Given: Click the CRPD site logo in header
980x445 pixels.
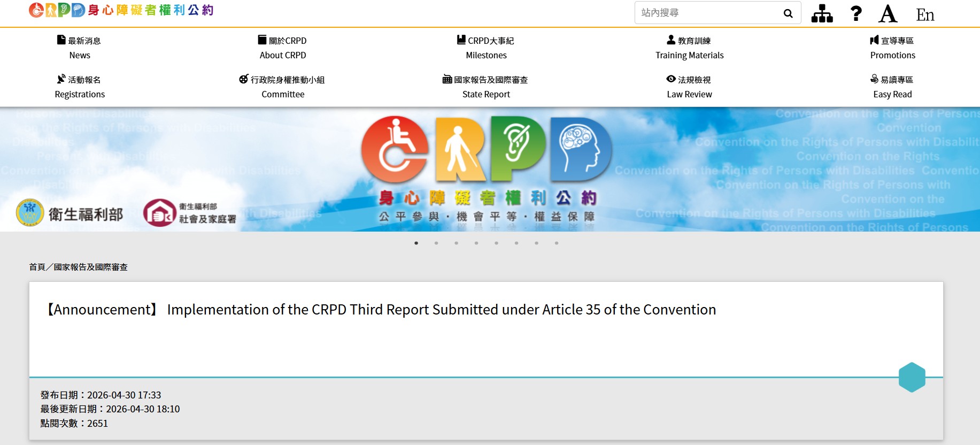Looking at the screenshot, I should tap(121, 10).
